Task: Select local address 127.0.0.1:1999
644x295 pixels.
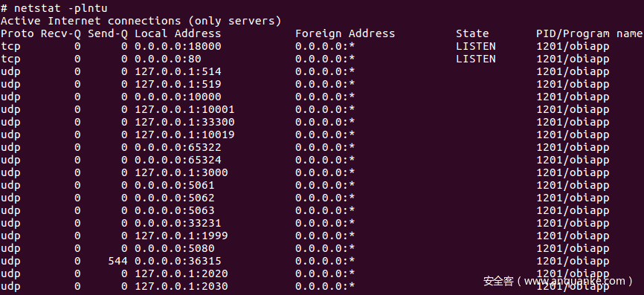Action: (x=181, y=236)
